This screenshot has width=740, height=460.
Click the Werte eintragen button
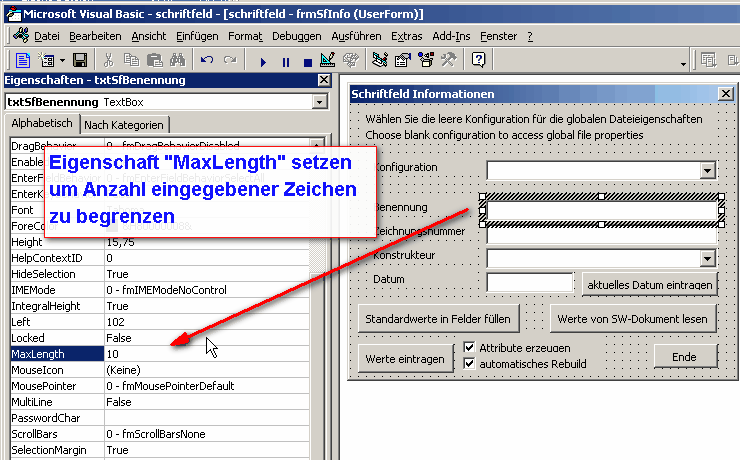point(405,359)
